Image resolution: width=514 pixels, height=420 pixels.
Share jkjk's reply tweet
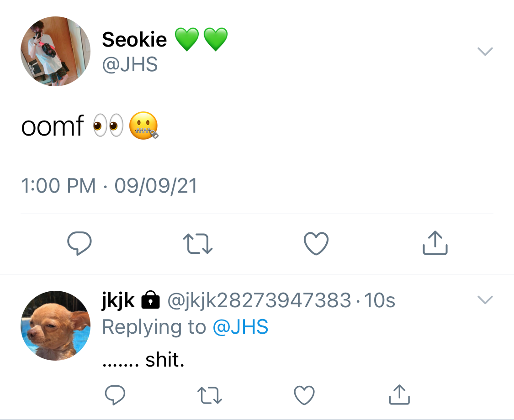click(399, 394)
